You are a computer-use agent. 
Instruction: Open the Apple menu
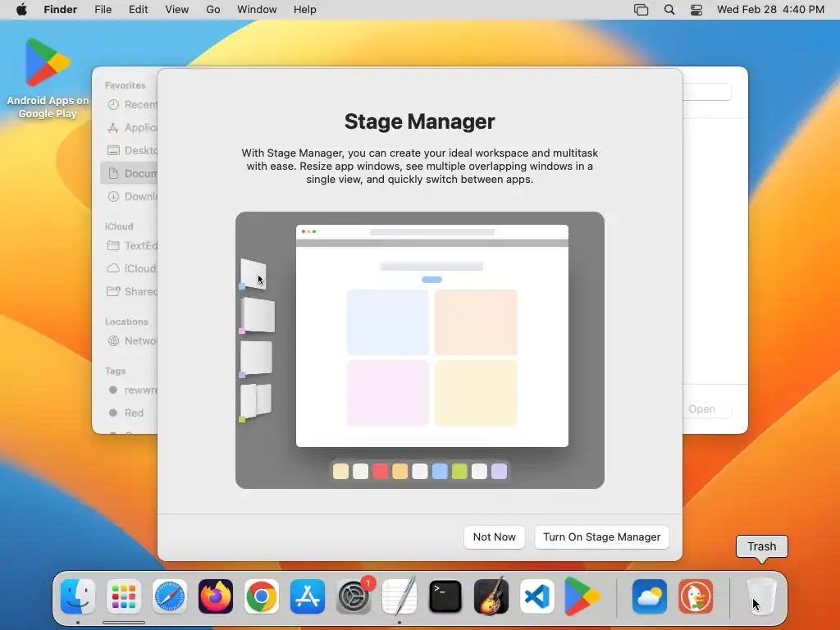click(x=21, y=10)
